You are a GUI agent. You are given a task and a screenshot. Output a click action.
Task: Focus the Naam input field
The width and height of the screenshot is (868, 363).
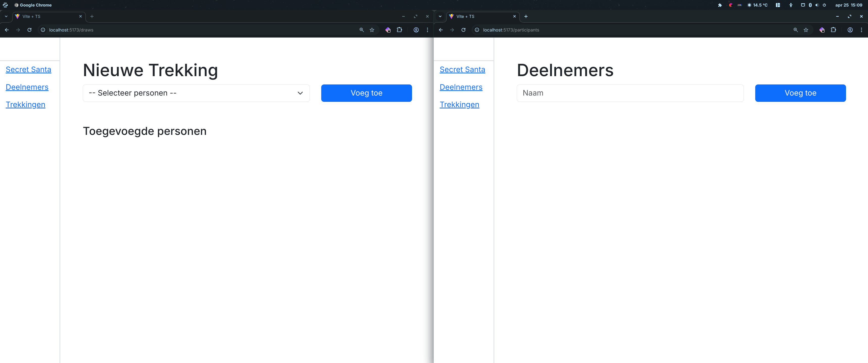point(630,93)
